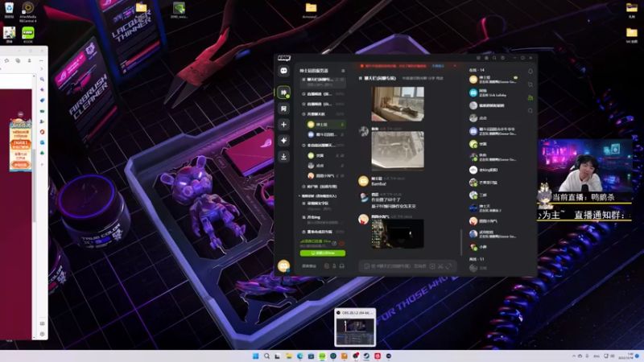Follow the blue link in warning banner
Screen dimensions: 644x362
[x=438, y=66]
